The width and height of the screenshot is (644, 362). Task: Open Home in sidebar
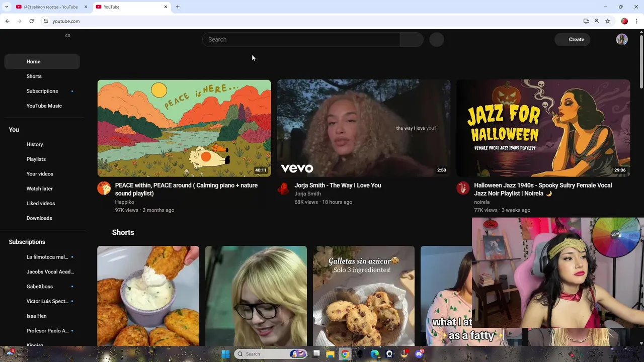click(x=42, y=61)
